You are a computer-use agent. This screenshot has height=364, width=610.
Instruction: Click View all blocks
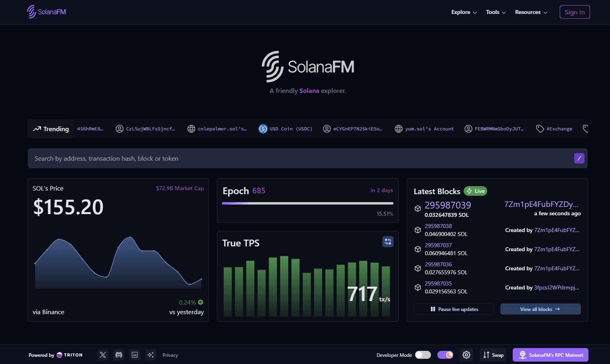pyautogui.click(x=540, y=309)
